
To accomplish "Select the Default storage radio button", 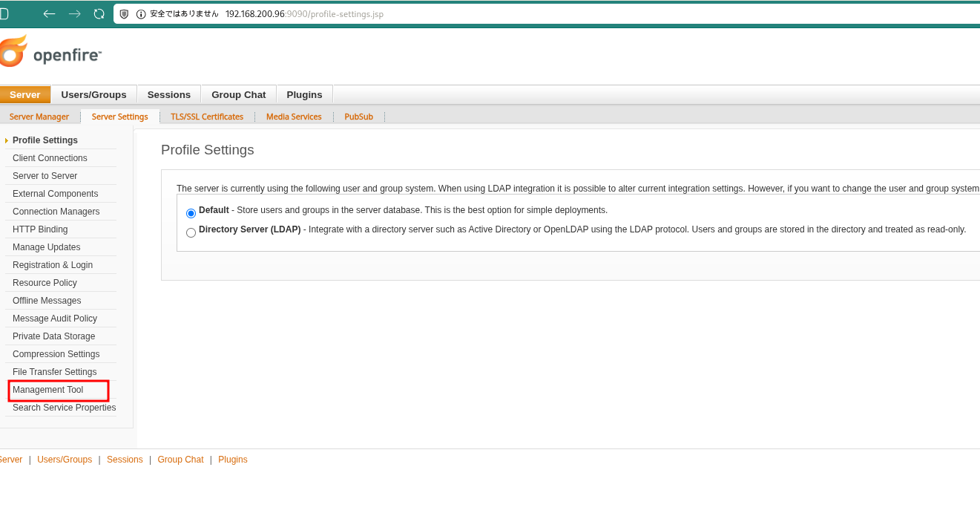I will [x=191, y=213].
